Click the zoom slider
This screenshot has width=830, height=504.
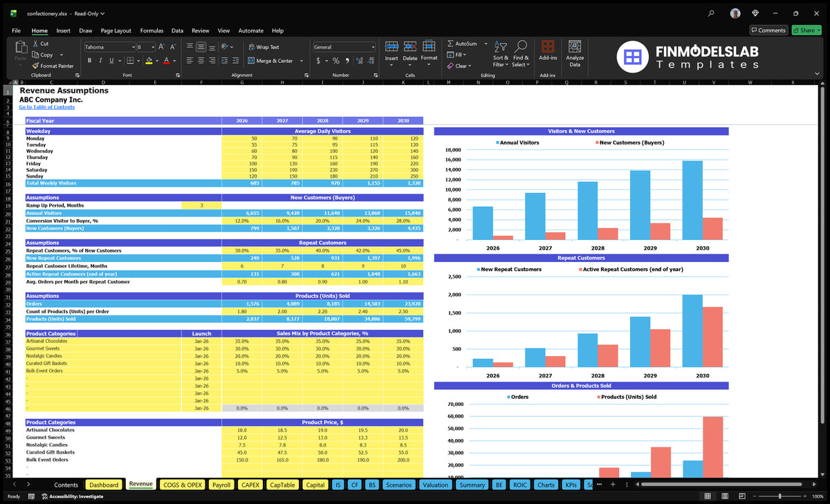(780, 496)
